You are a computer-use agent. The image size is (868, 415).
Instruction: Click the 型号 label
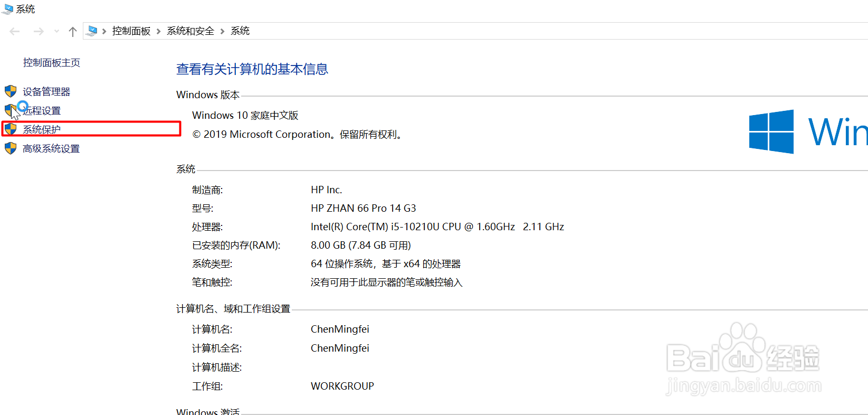[203, 209]
